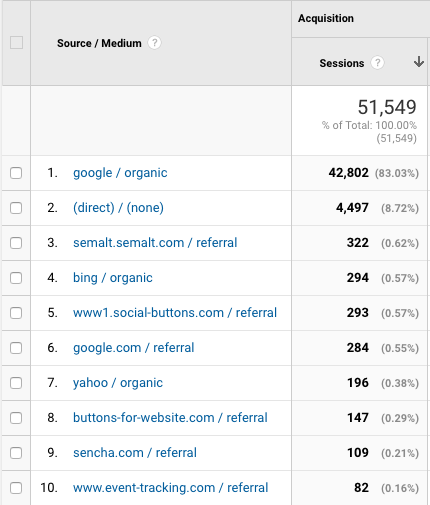Check the bing / organic row checkbox

click(x=16, y=278)
